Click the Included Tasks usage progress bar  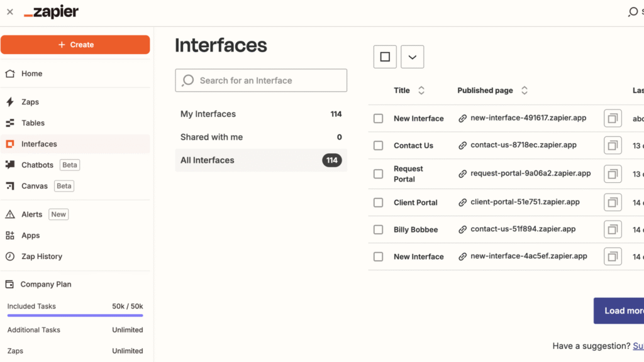(75, 315)
